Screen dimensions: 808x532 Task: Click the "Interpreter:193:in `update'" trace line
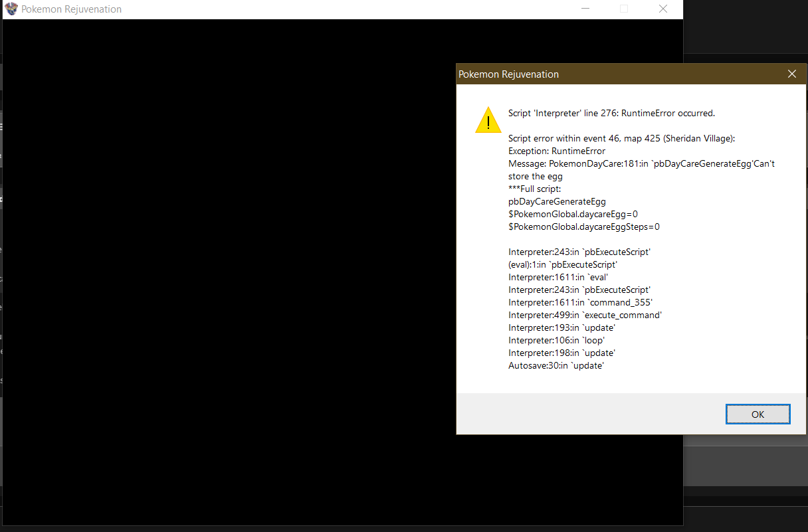(561, 327)
